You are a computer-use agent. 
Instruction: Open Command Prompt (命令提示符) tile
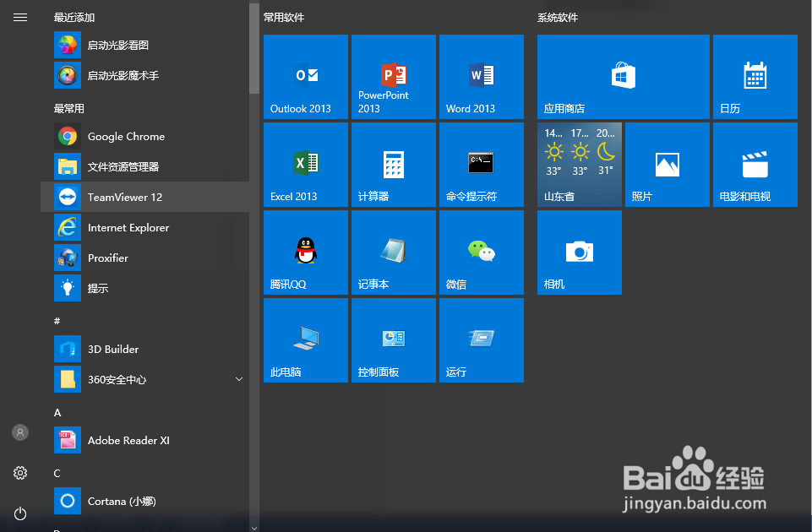tap(481, 165)
